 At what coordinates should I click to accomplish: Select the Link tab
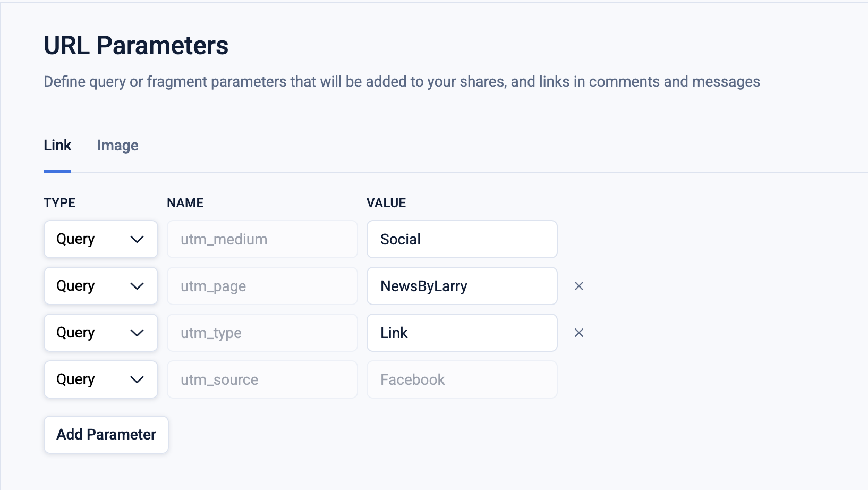pyautogui.click(x=57, y=146)
